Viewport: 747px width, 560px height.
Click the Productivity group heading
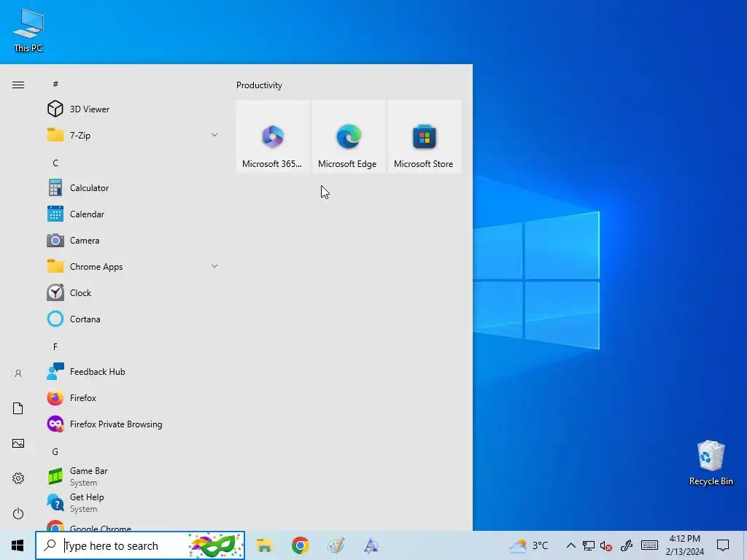[x=259, y=85]
